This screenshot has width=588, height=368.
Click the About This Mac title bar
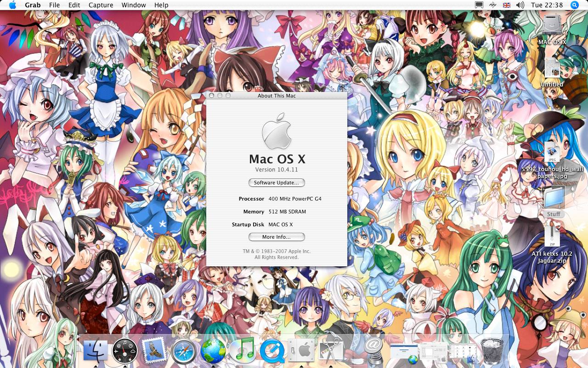277,96
